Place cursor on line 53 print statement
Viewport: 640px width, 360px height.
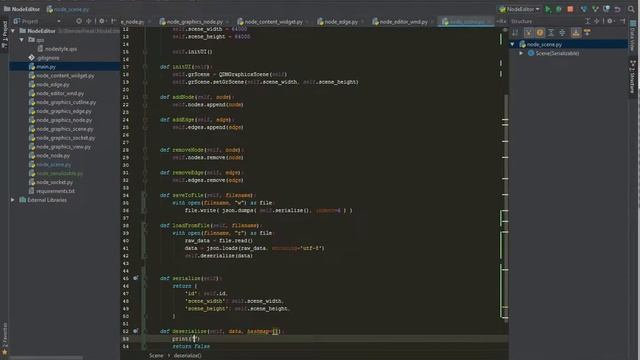186,339
